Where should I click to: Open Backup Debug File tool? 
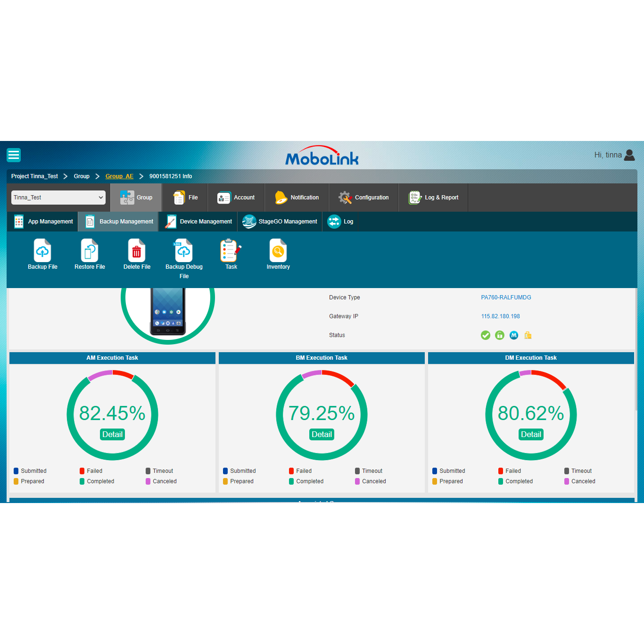[x=184, y=251]
